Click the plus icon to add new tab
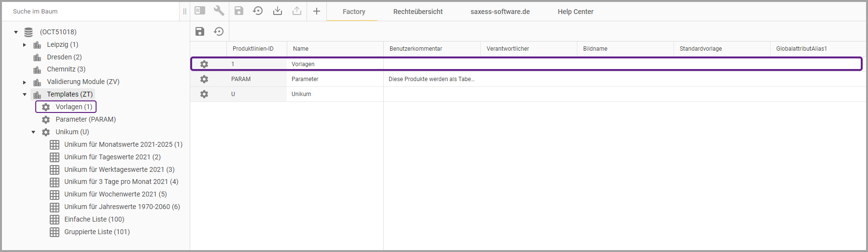This screenshot has width=868, height=252. [x=317, y=11]
